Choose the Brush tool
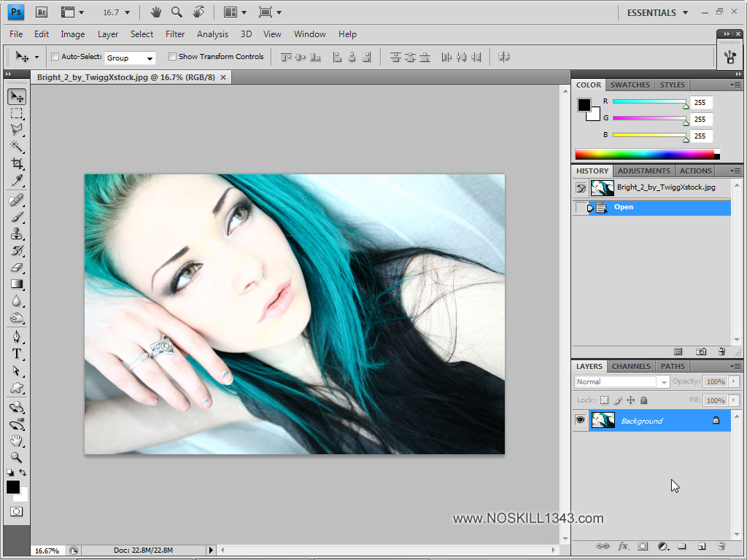 click(x=17, y=217)
